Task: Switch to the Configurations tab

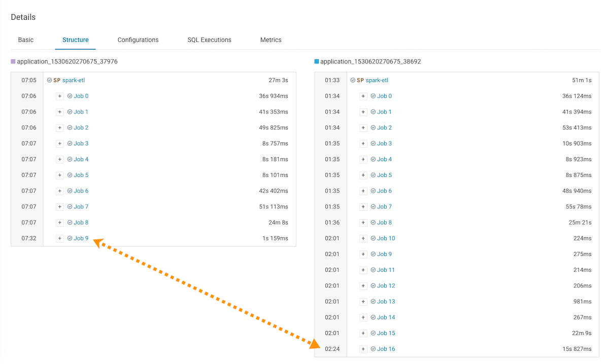Action: (138, 40)
